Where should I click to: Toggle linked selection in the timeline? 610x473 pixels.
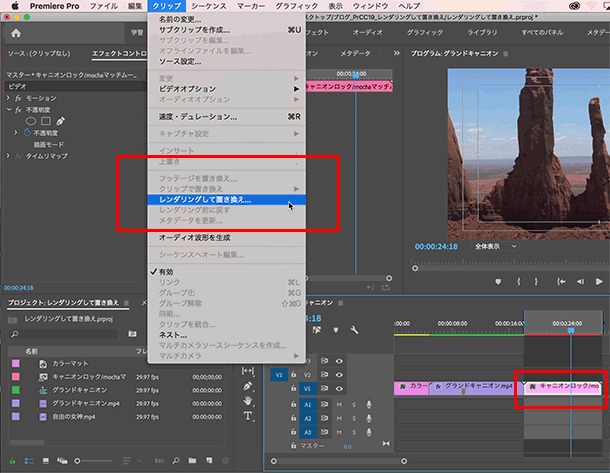[317, 330]
